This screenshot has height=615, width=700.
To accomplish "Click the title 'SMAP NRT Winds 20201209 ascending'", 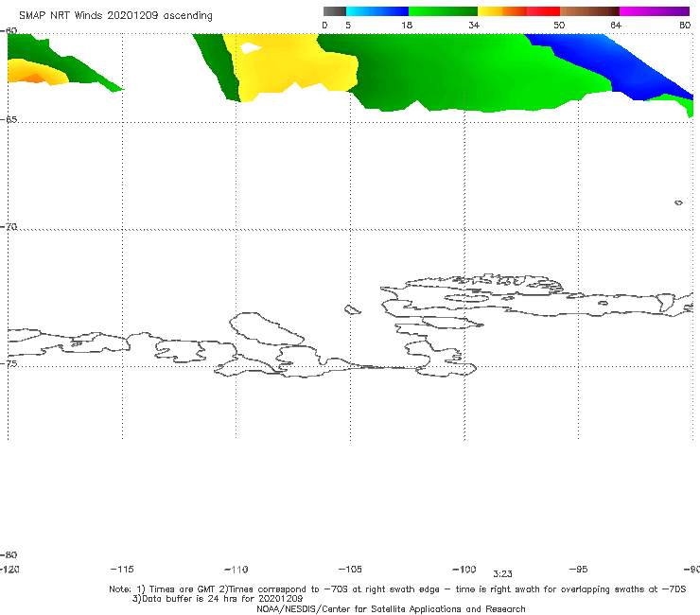I will coord(115,16).
